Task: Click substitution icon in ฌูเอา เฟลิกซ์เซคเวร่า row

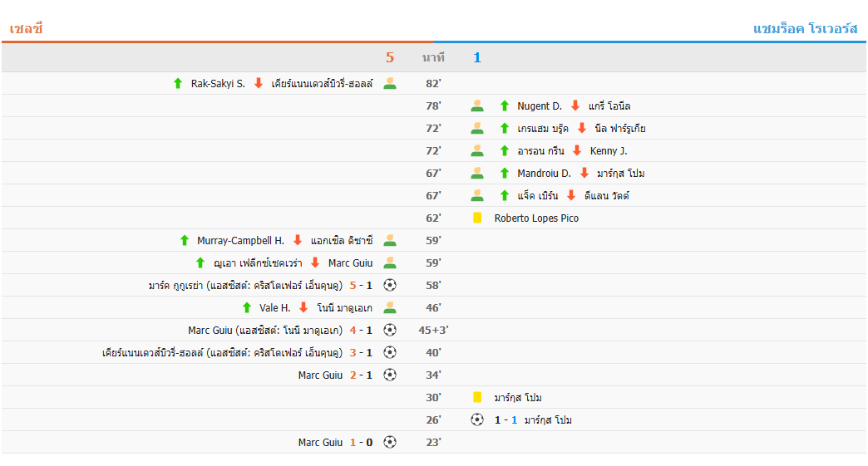Action: (390, 263)
